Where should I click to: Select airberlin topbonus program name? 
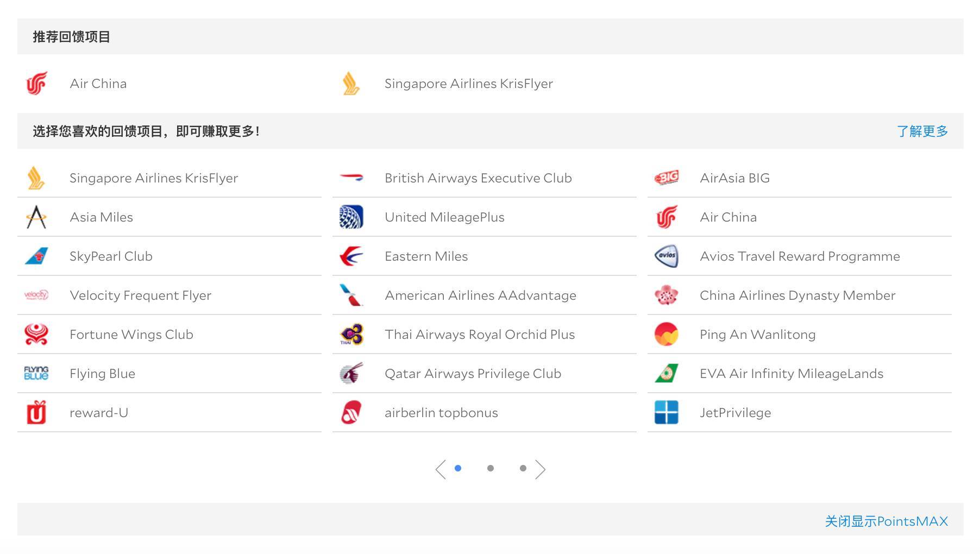point(442,413)
